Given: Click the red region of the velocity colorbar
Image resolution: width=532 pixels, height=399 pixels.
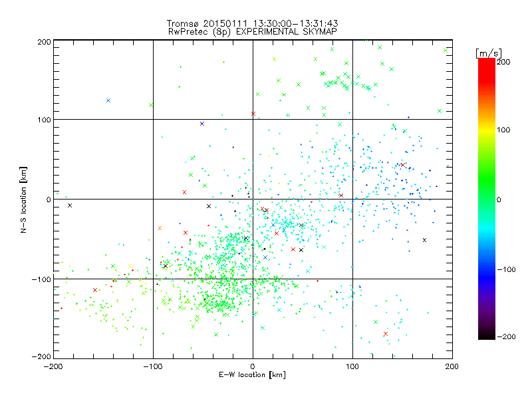Looking at the screenshot, I should pos(487,70).
